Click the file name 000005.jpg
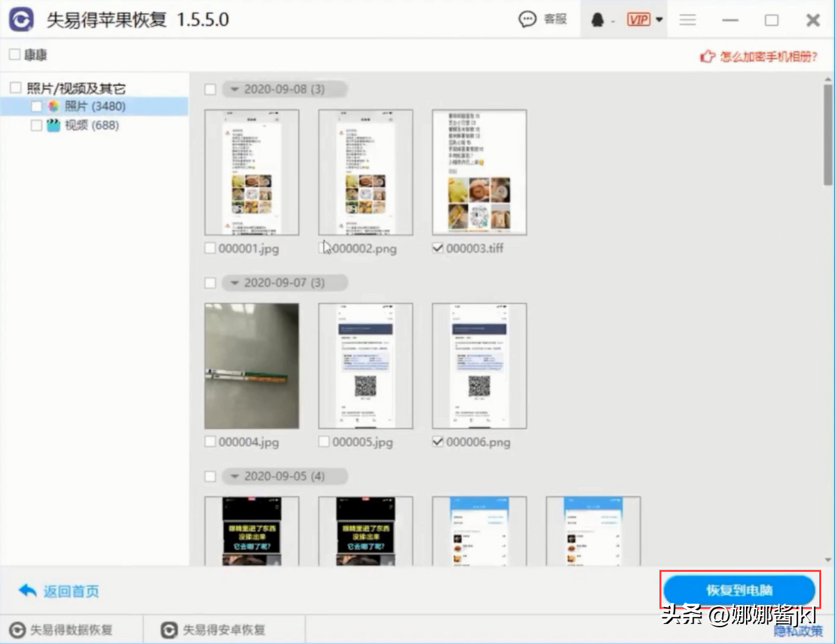The height and width of the screenshot is (644, 835). pos(363,442)
